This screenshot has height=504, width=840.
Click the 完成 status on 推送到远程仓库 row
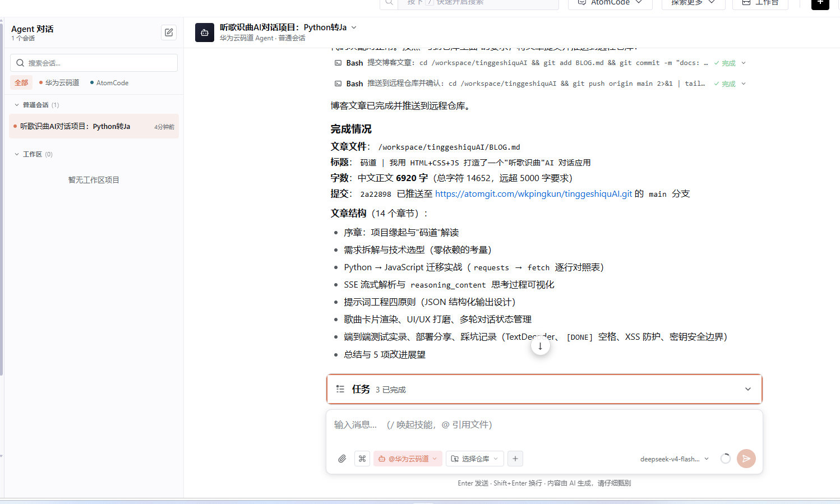pyautogui.click(x=724, y=84)
